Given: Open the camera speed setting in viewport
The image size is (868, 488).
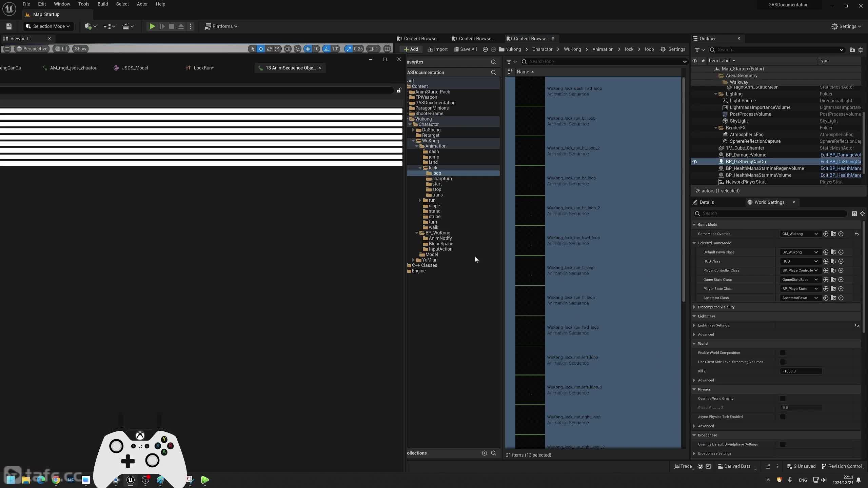Looking at the screenshot, I should [x=373, y=49].
